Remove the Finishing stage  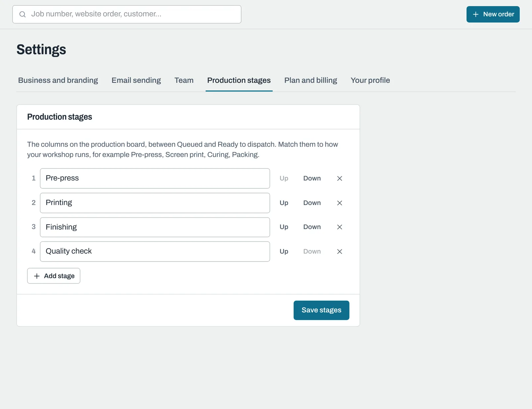coord(339,227)
